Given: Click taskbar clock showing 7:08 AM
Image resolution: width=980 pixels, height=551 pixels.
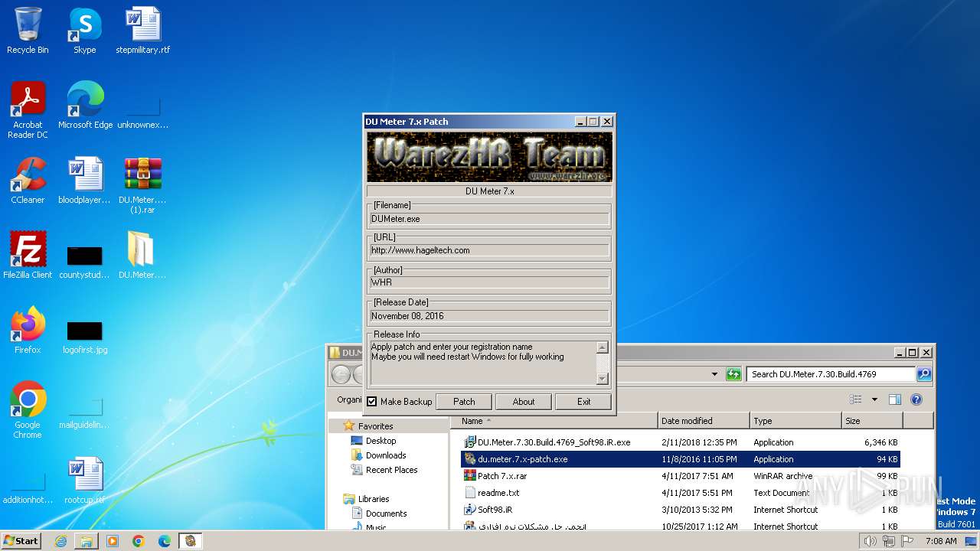Looking at the screenshot, I should click(x=941, y=541).
